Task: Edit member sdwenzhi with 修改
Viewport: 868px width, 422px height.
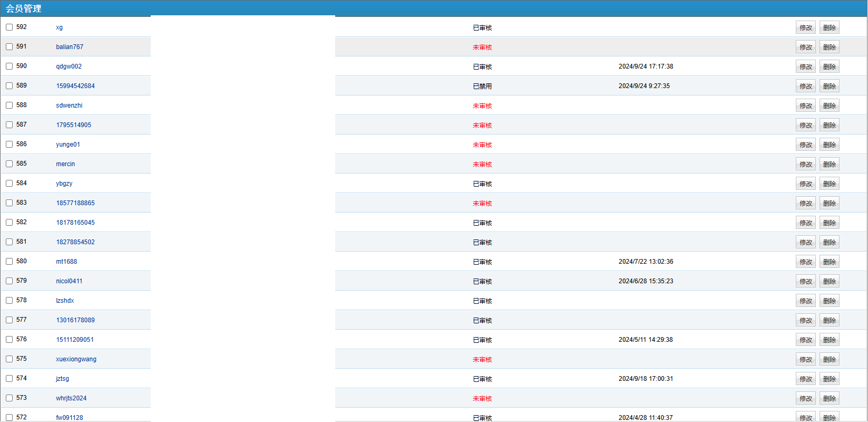Action: (805, 106)
